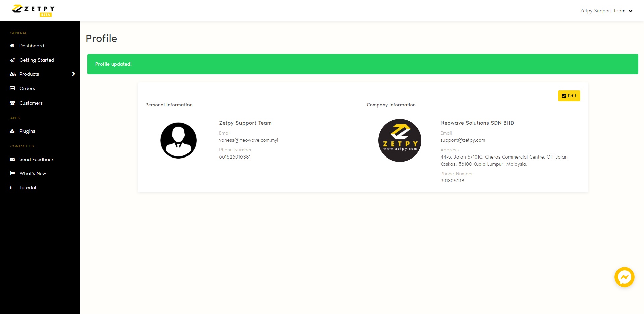The image size is (644, 314).
Task: Click the personal phone number 601626016381
Action: tap(235, 157)
